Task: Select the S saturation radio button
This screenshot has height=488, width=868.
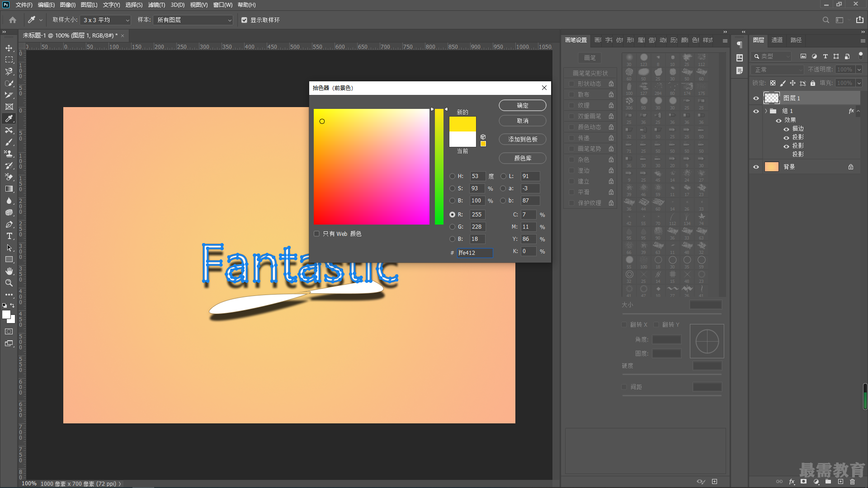Action: pyautogui.click(x=453, y=188)
